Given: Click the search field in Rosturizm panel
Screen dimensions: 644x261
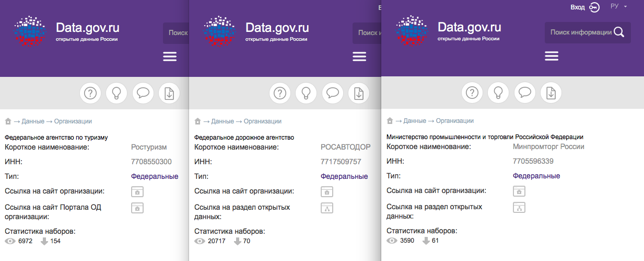Looking at the screenshot, I should 176,32.
